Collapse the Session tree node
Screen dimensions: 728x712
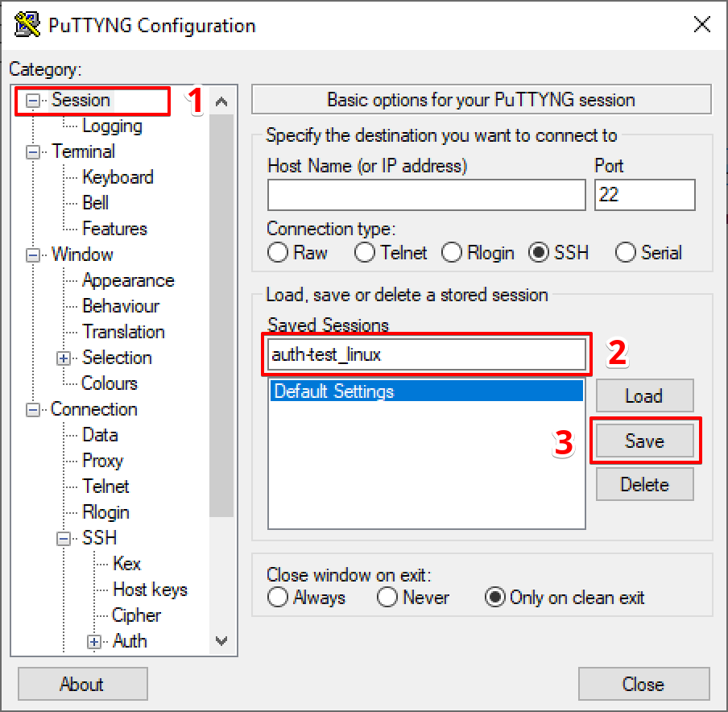(x=32, y=101)
